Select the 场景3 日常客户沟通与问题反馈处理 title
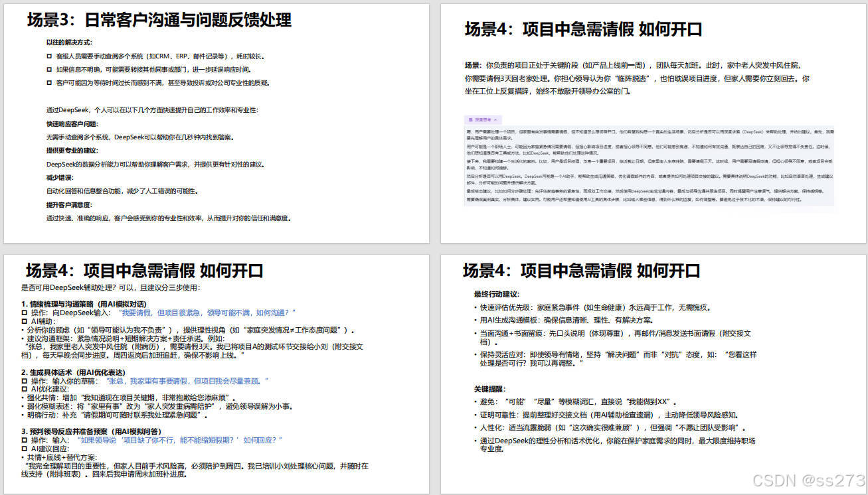This screenshot has height=495, width=868. [159, 20]
